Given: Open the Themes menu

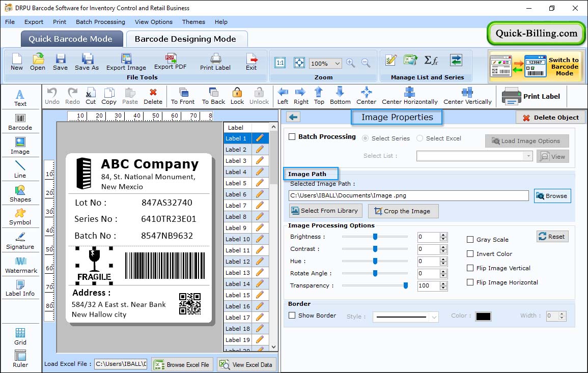Looking at the screenshot, I should 193,22.
